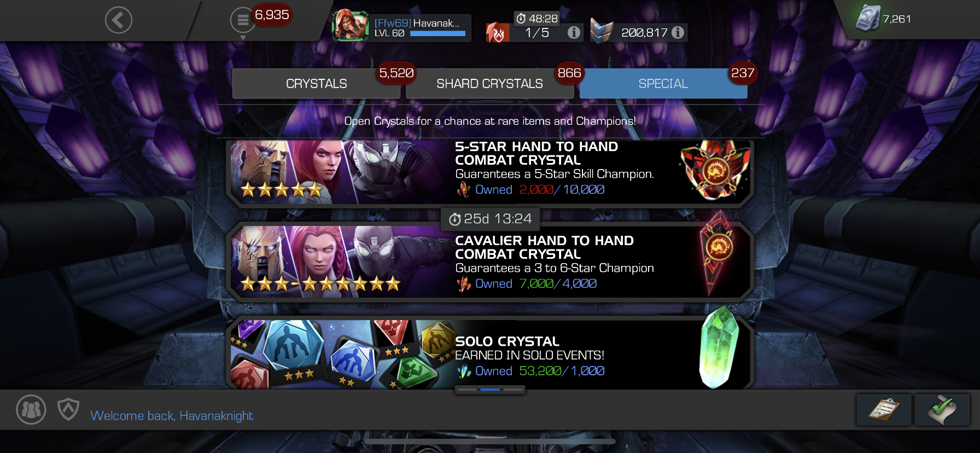Screen dimensions: 980x453
Task: Tap the red energy refill icon
Action: [x=498, y=32]
